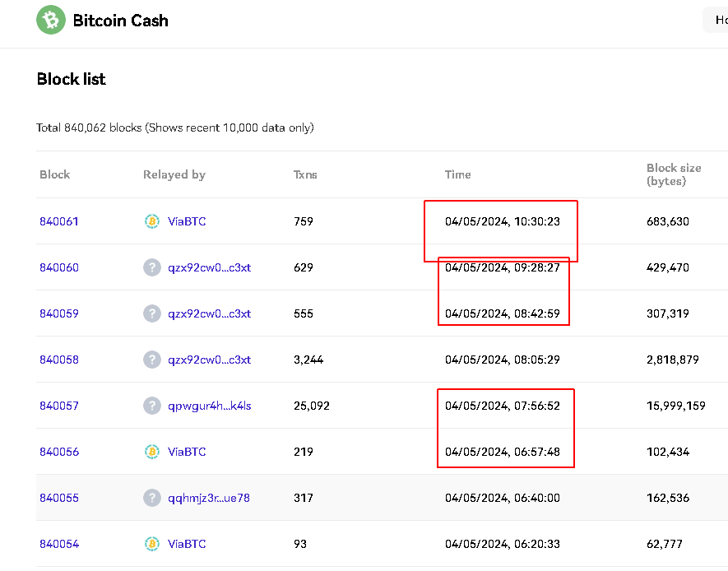Click block size value 162,536
The height and width of the screenshot is (571, 728).
coord(668,498)
